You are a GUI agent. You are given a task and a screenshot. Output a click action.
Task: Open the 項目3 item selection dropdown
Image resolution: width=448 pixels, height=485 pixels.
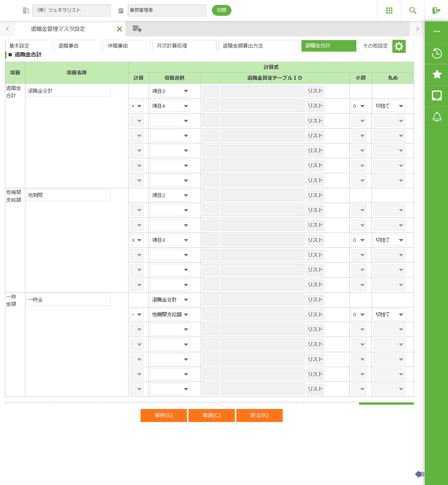(x=170, y=91)
